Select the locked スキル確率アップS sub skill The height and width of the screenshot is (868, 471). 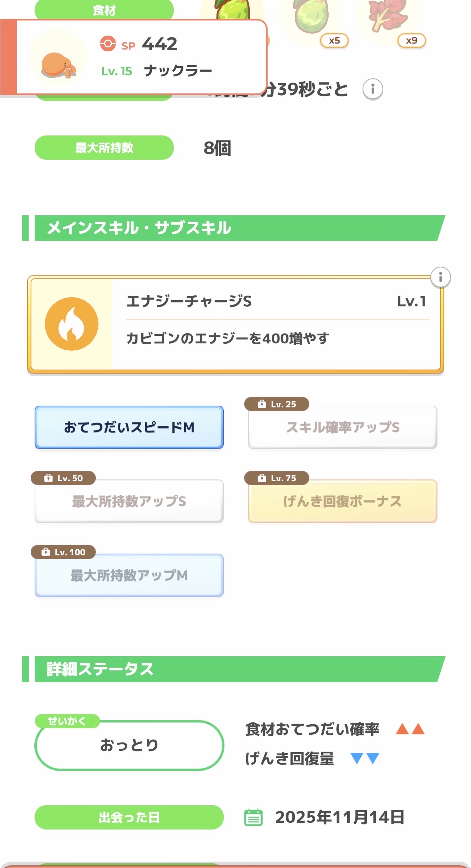point(343,427)
